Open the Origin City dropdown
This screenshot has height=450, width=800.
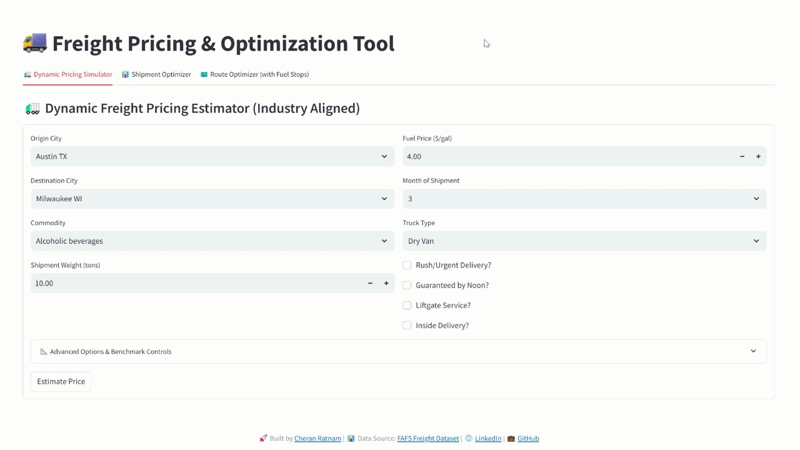point(211,157)
